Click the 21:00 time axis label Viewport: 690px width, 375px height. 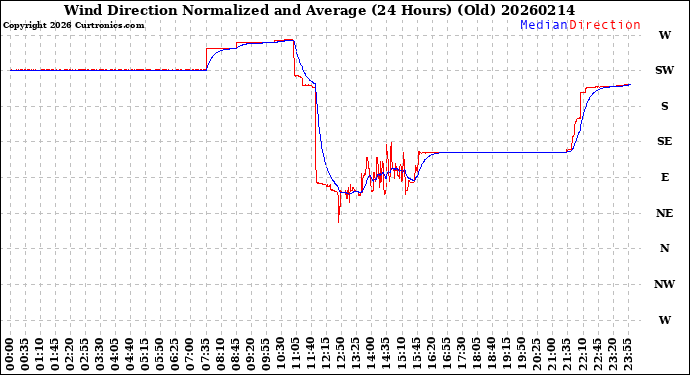pyautogui.click(x=551, y=355)
